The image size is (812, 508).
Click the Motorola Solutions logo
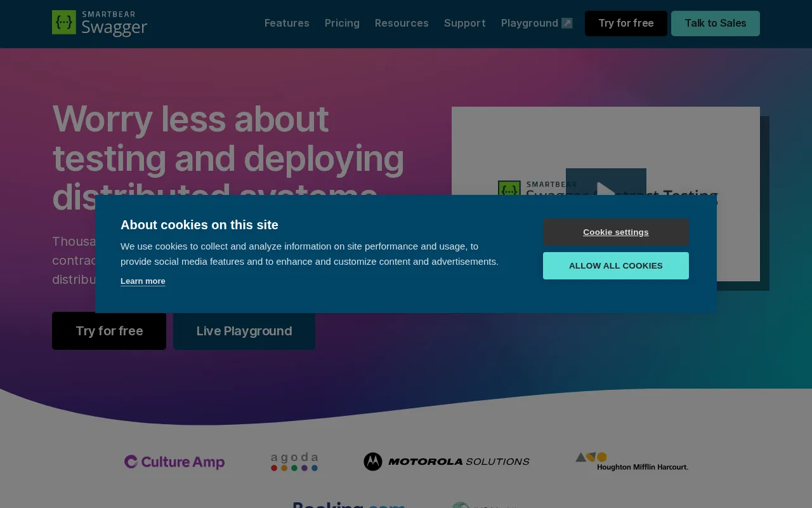(x=447, y=462)
